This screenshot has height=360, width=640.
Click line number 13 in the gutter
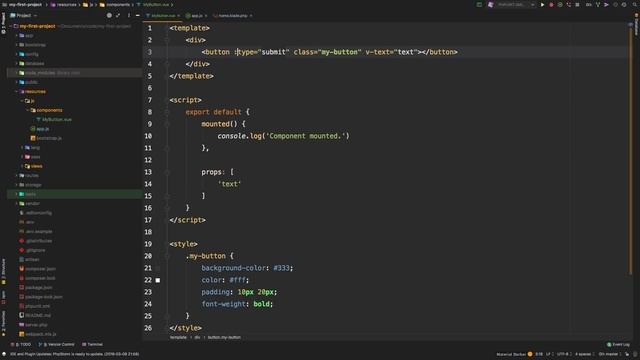click(148, 172)
